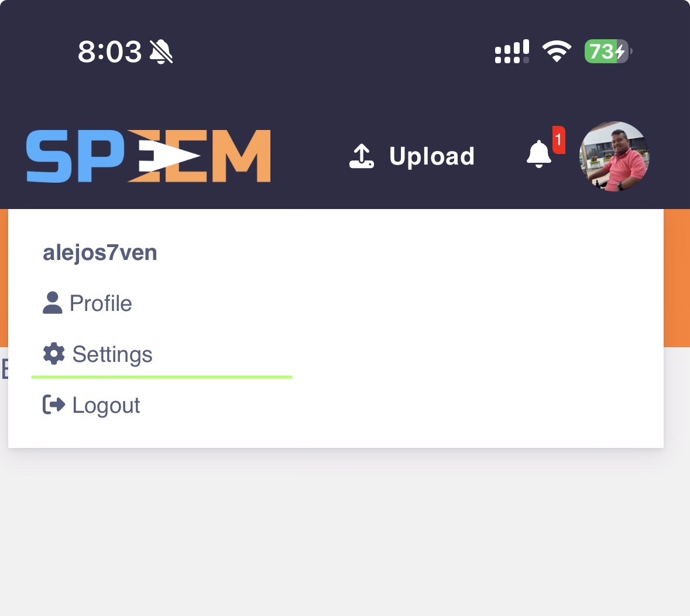Open the Profile menu entry
This screenshot has height=616, width=690.
[x=87, y=303]
